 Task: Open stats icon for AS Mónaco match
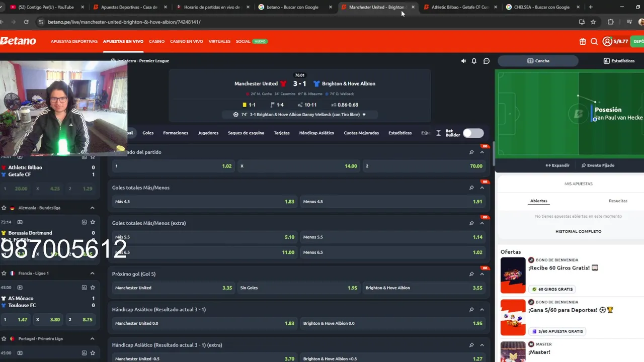84,288
